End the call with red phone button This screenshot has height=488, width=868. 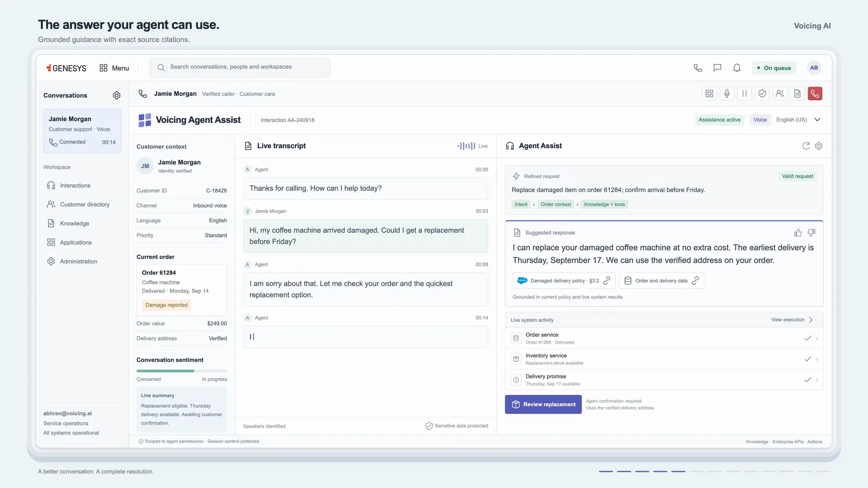tap(815, 94)
